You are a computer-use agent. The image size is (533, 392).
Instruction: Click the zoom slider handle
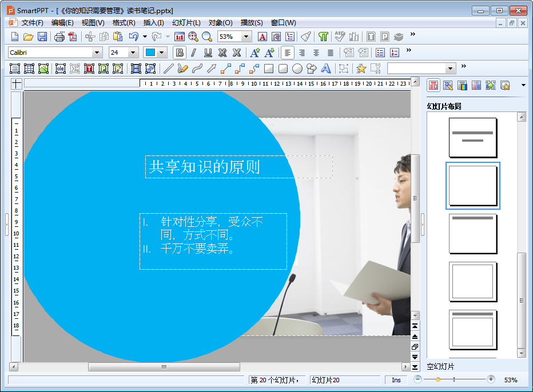click(438, 379)
